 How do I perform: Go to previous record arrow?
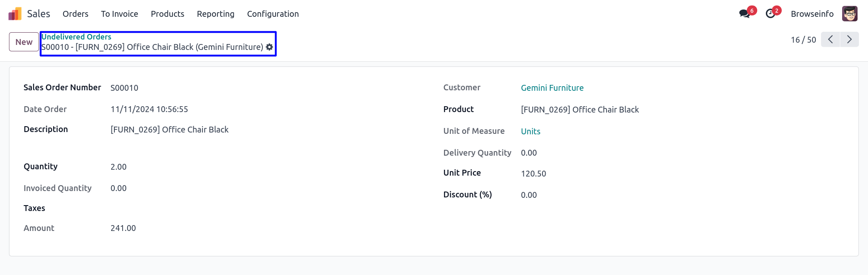830,39
